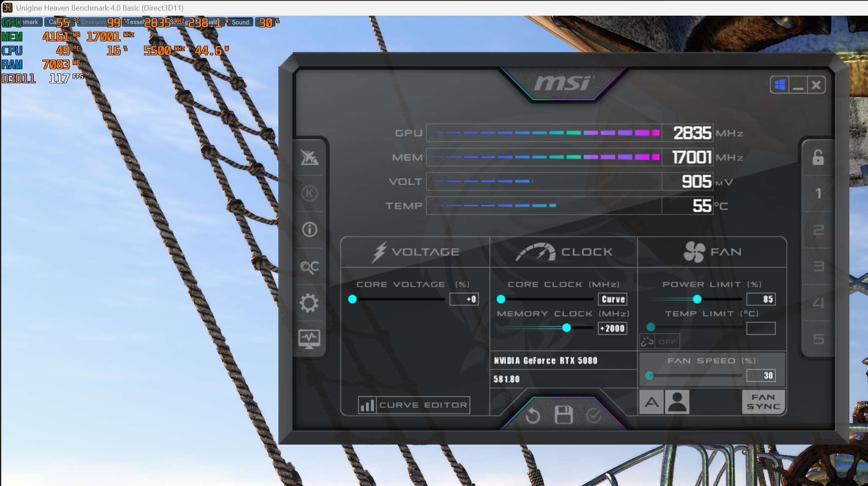Screen dimensions: 868x486
Task: Click the Fan Speed 30 field
Action: (x=761, y=375)
